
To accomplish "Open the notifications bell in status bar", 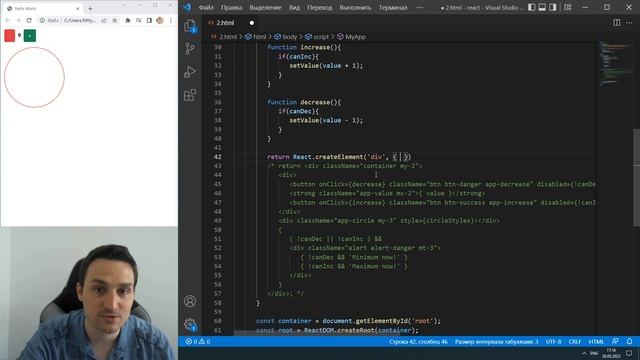I will [x=629, y=342].
